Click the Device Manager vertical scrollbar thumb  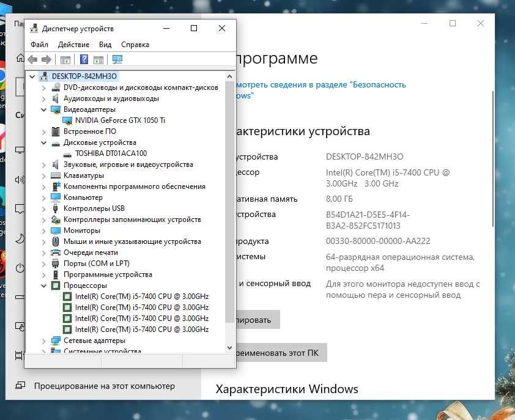coord(229,202)
